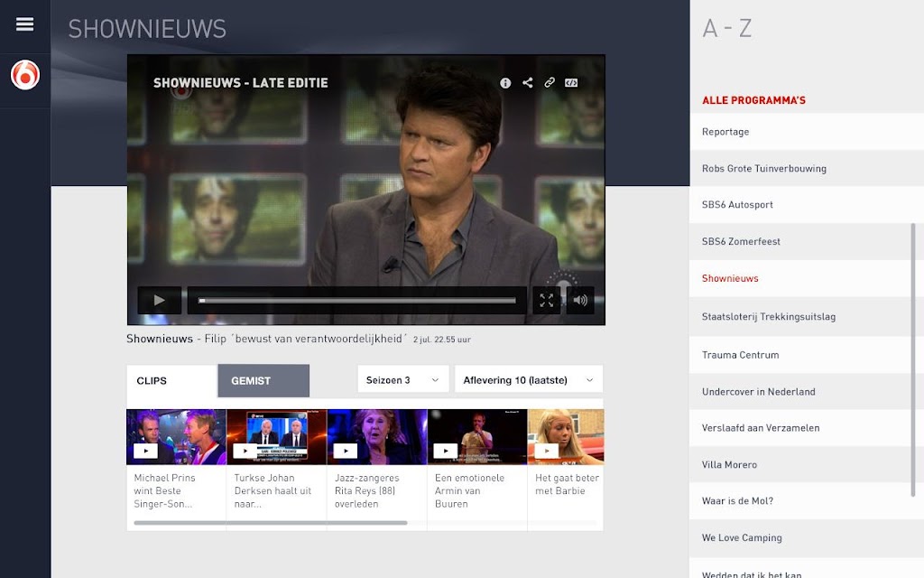Click the SHOWNIEUWS page header
This screenshot has height=578, width=924.
(147, 29)
